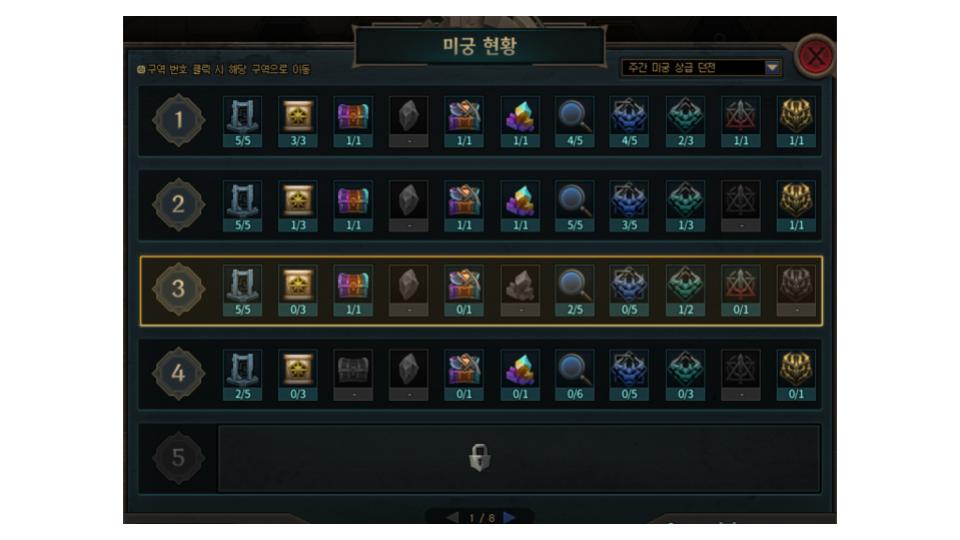Screen dimensions: 960x540
Task: Click the gate icon in row 1
Action: (242, 115)
